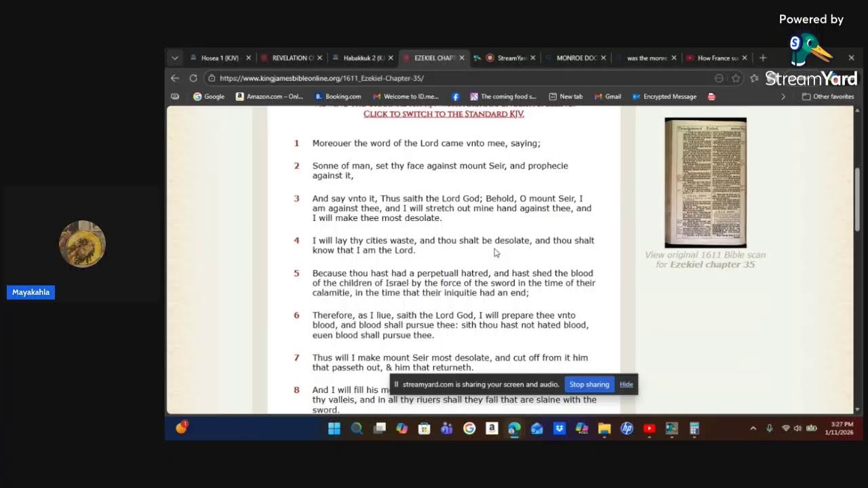Hide the screen sharing notification bar
The image size is (868, 488).
pyautogui.click(x=627, y=384)
